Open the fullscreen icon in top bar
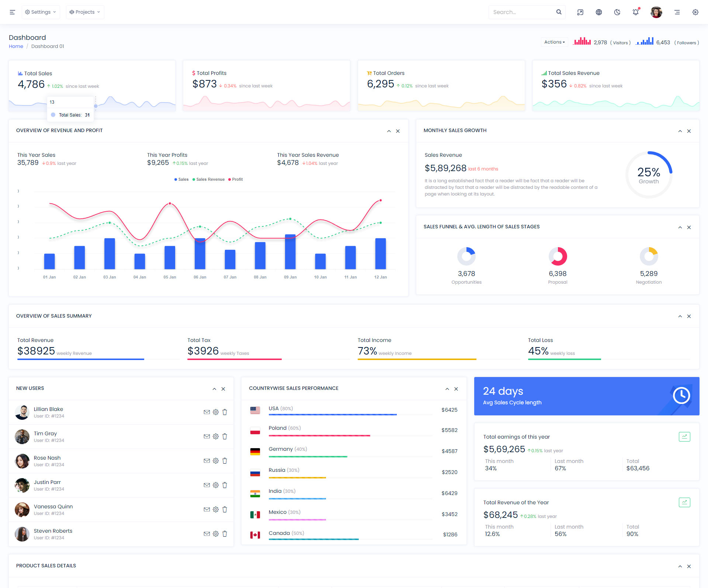Screen dimensions: 708x588 580,12
